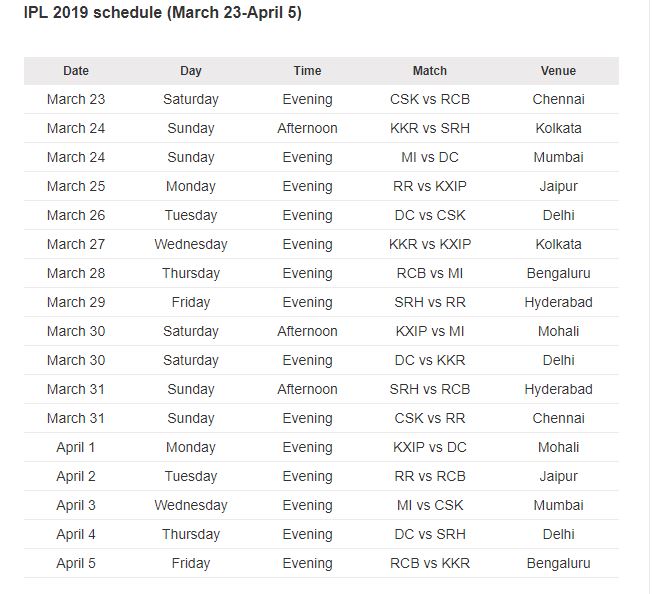Click the Day column header
Image resolution: width=652 pixels, height=594 pixels.
coord(191,71)
